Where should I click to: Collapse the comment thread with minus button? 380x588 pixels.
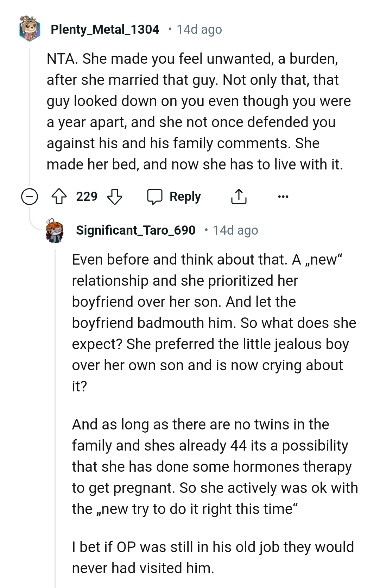[x=30, y=197]
